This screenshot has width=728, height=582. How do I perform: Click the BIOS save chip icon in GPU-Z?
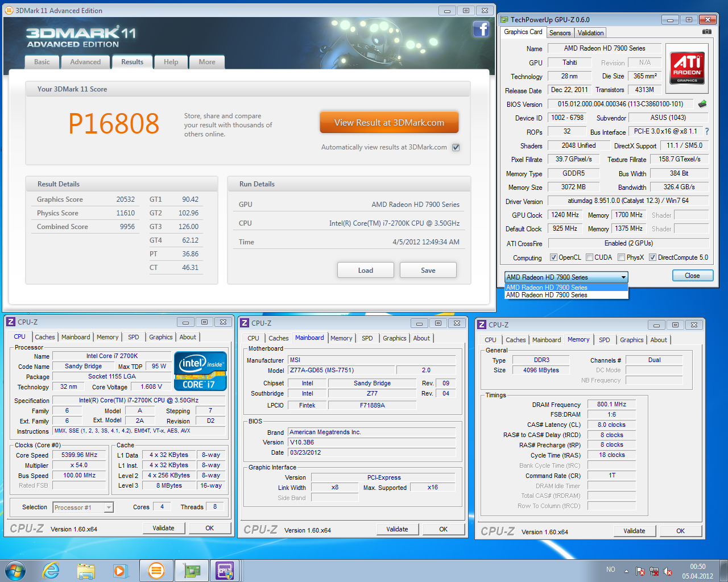coord(702,104)
